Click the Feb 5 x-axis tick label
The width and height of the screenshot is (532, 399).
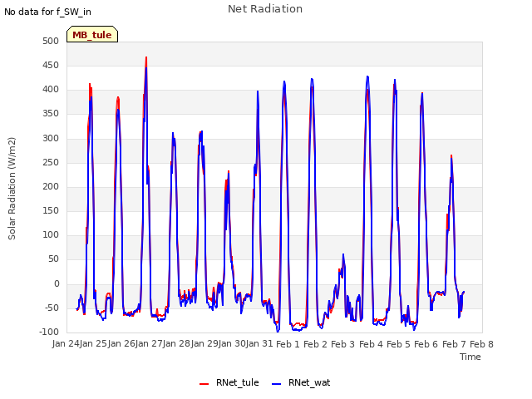[398, 344]
